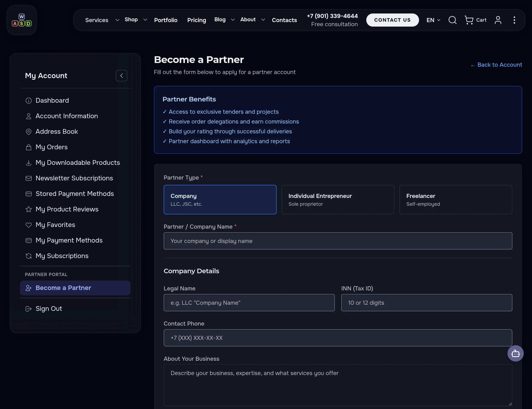
Task: Go to the Contacts menu item
Action: tap(284, 20)
